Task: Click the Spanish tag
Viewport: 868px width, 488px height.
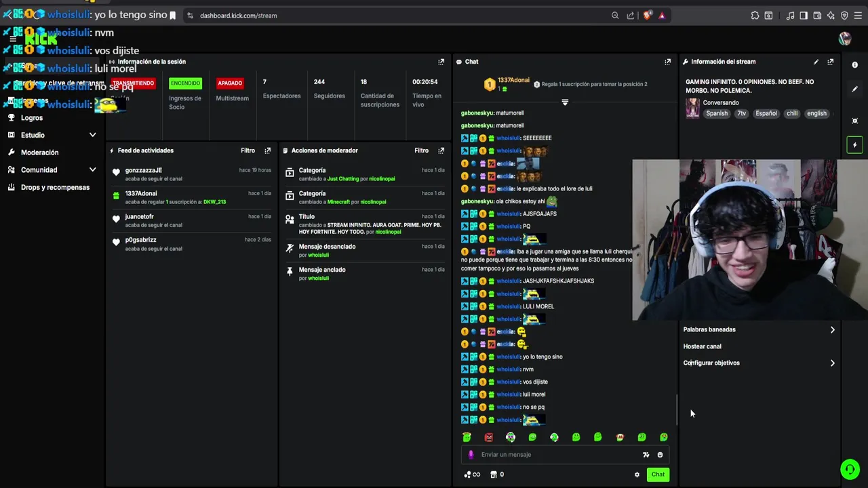Action: (x=717, y=114)
